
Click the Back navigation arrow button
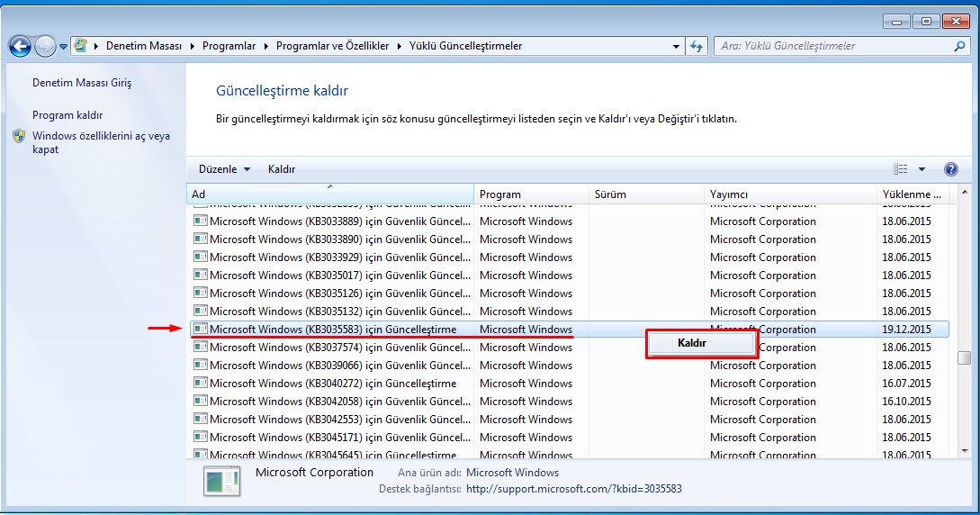point(20,46)
